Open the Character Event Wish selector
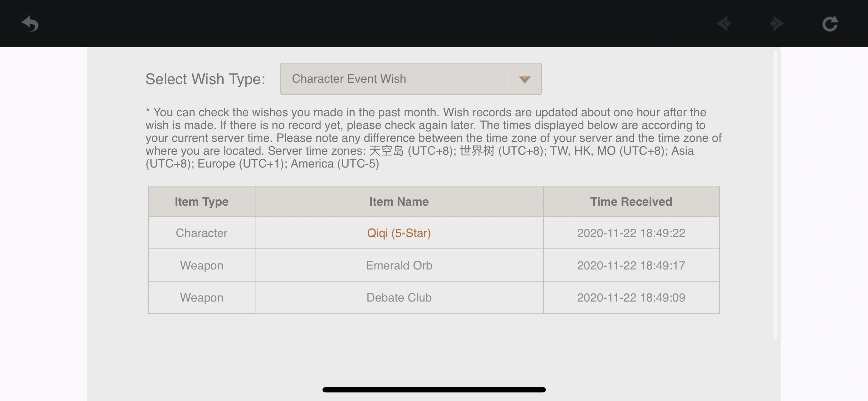Screen dimensions: 868x401 (x=394, y=79)
